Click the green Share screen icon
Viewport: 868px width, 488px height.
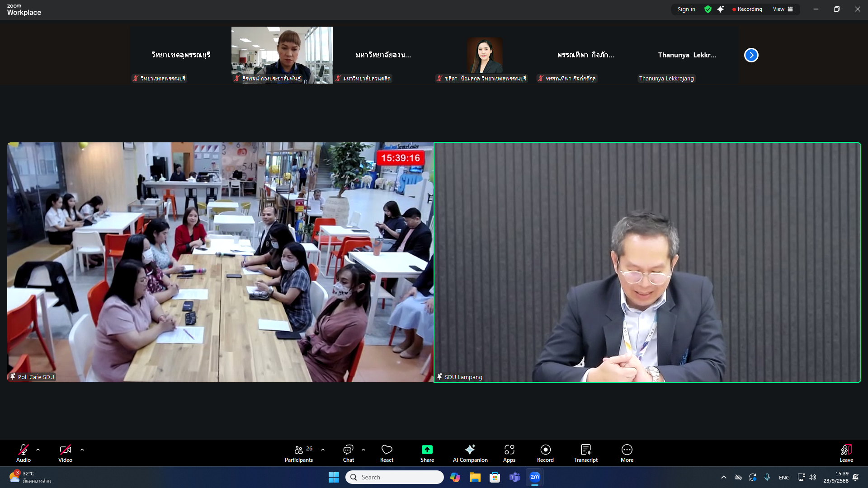click(x=427, y=450)
